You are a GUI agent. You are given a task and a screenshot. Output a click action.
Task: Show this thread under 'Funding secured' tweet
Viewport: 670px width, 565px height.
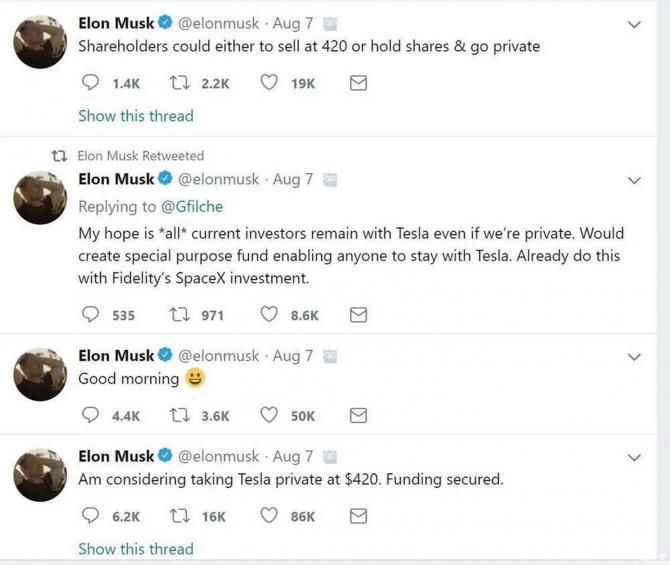pos(135,548)
